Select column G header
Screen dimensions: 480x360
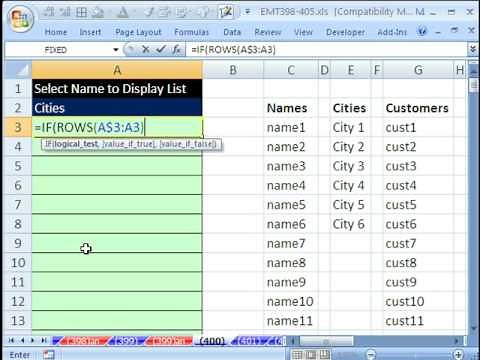click(x=418, y=70)
